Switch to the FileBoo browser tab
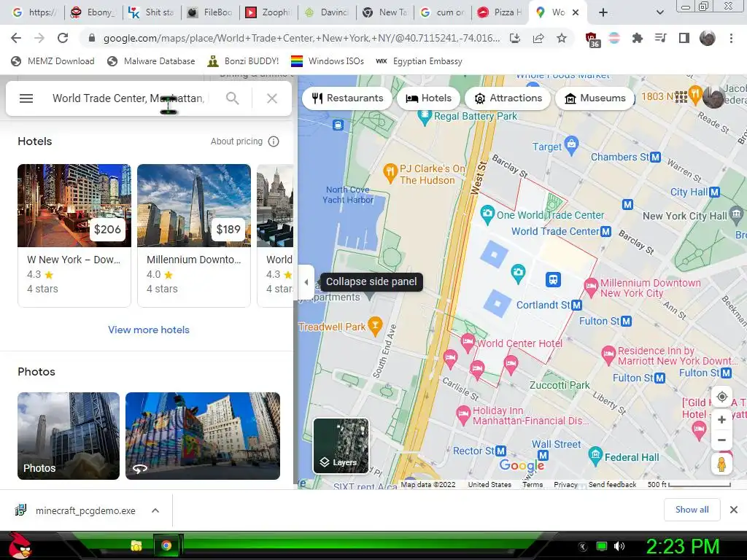Viewport: 747px width, 560px height. [209, 12]
